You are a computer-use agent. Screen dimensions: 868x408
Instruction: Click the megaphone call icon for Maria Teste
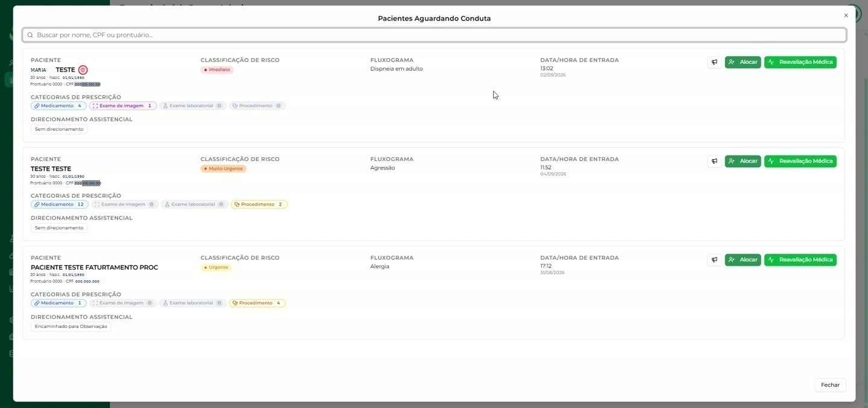(x=714, y=62)
